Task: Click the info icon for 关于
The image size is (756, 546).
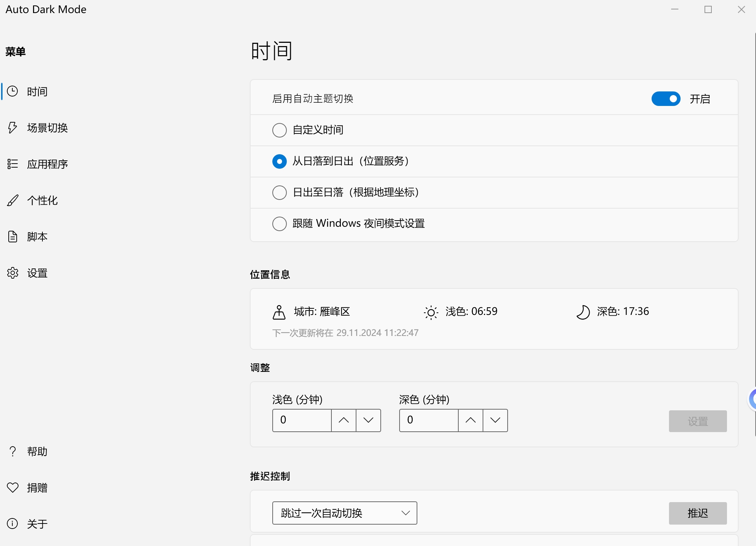Action: click(x=12, y=524)
